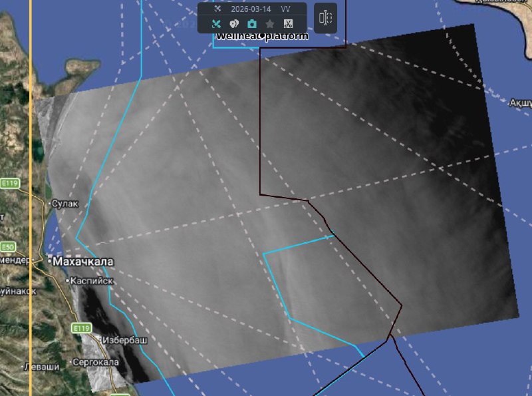
Task: Click the location pins icon
Action: tap(234, 24)
